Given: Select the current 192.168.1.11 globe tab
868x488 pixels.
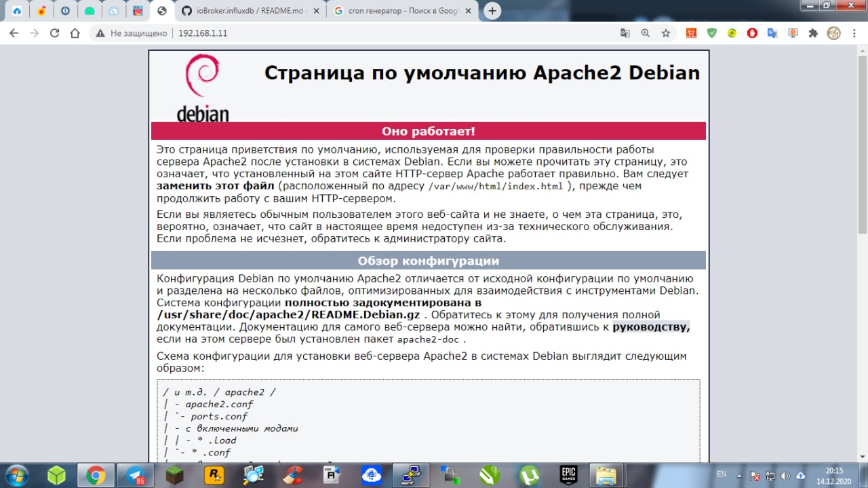Looking at the screenshot, I should [161, 11].
